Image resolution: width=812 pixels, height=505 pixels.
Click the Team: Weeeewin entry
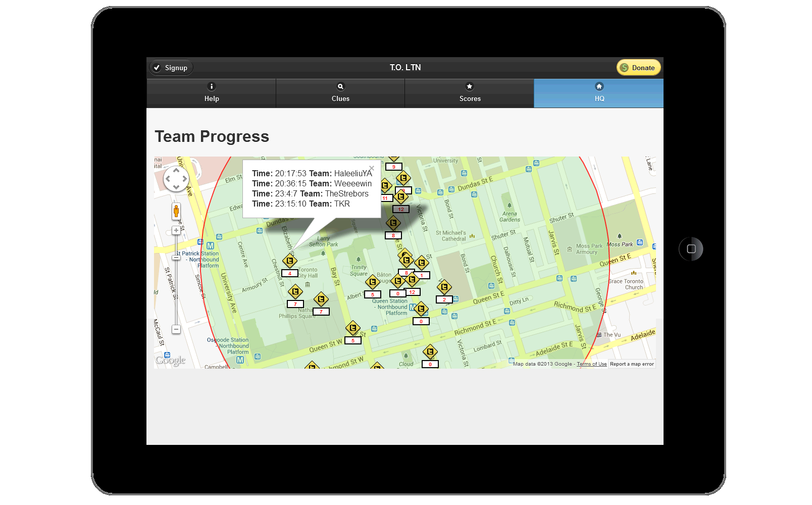340,183
